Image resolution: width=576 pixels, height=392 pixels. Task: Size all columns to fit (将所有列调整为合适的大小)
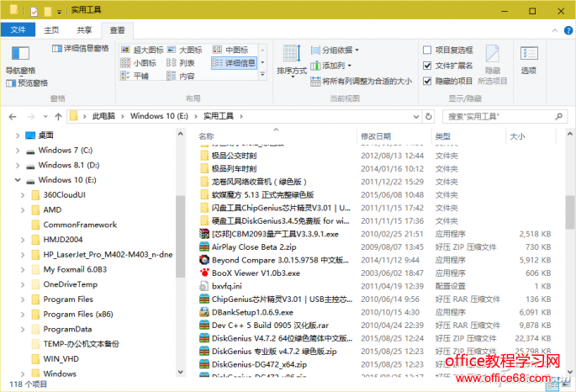coord(361,82)
